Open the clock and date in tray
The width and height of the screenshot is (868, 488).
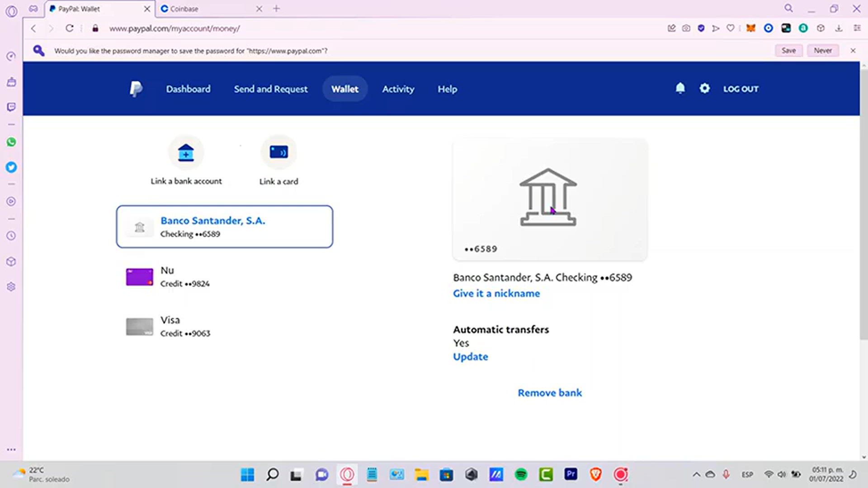click(x=826, y=474)
